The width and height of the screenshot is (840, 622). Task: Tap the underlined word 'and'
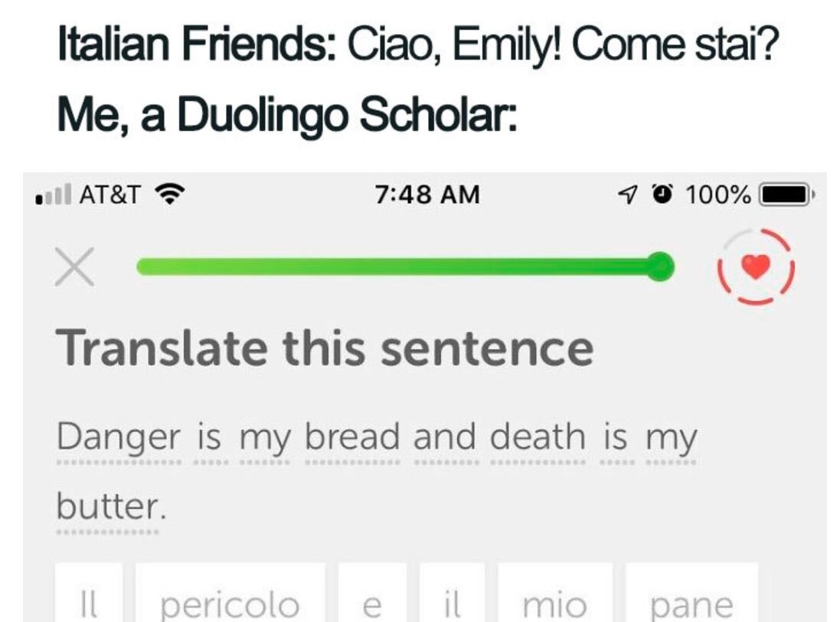(x=446, y=437)
